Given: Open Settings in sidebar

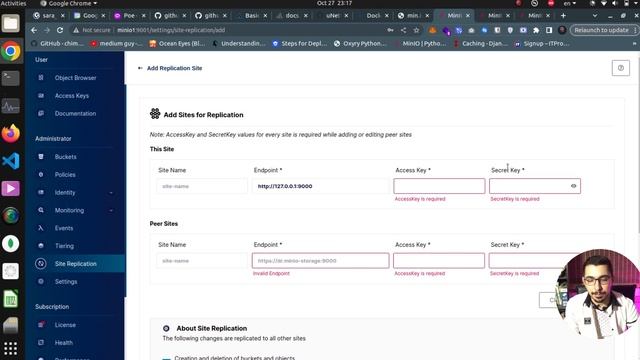Looking at the screenshot, I should click(66, 282).
